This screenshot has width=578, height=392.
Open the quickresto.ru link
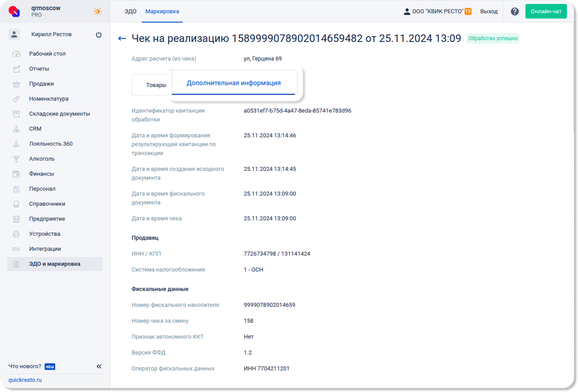25,380
